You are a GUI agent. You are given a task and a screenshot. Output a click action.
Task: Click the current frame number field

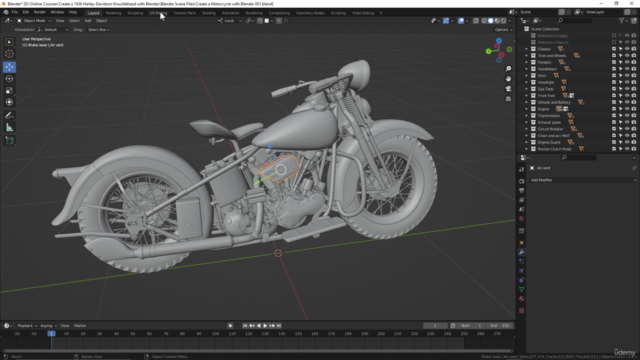pos(435,326)
